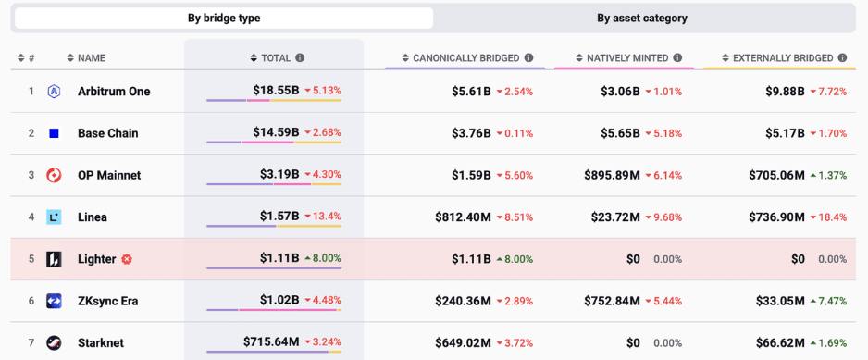Click the ZKsync Era logo icon
Viewport: 868px width, 360px height.
tap(54, 301)
